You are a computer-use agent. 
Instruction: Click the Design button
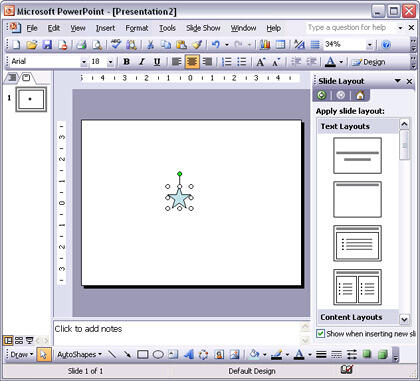click(x=369, y=62)
